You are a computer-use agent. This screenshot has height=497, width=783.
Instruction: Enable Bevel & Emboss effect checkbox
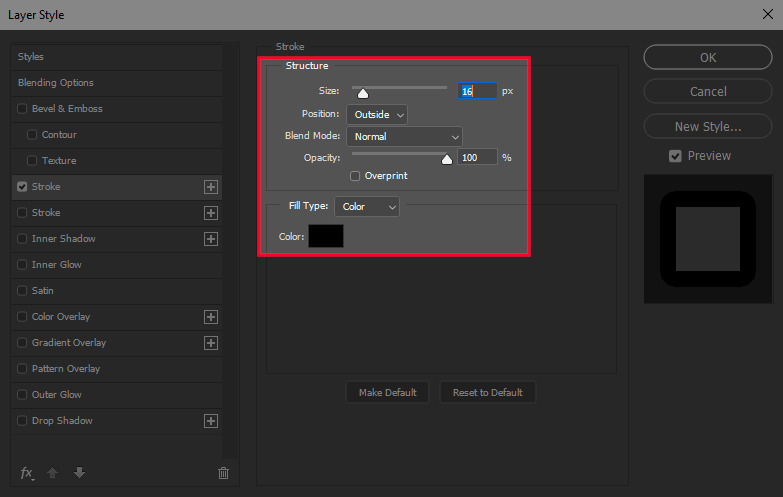point(22,108)
